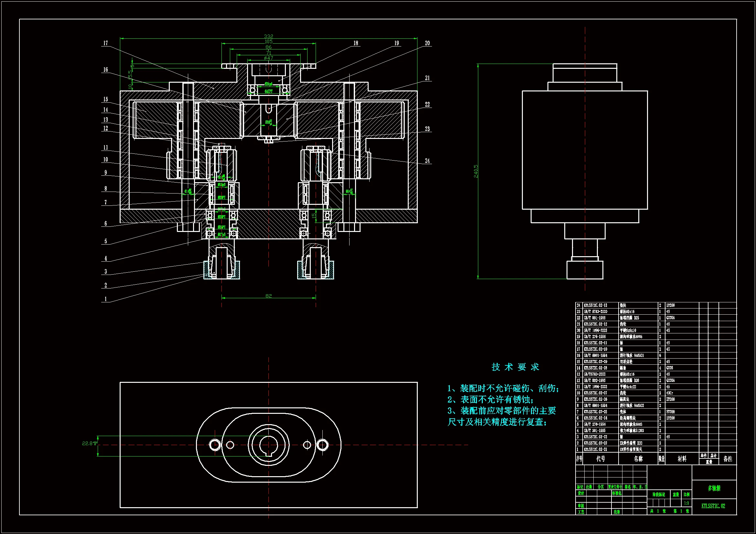Select the 多轴箱 title cell
Viewport: 756px width, 534px height.
click(x=714, y=488)
